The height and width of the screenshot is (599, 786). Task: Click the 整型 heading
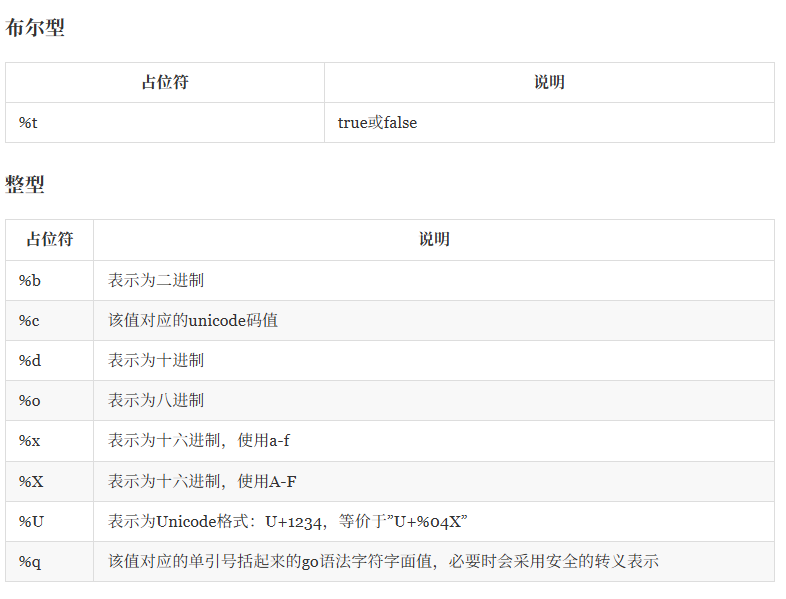(25, 184)
